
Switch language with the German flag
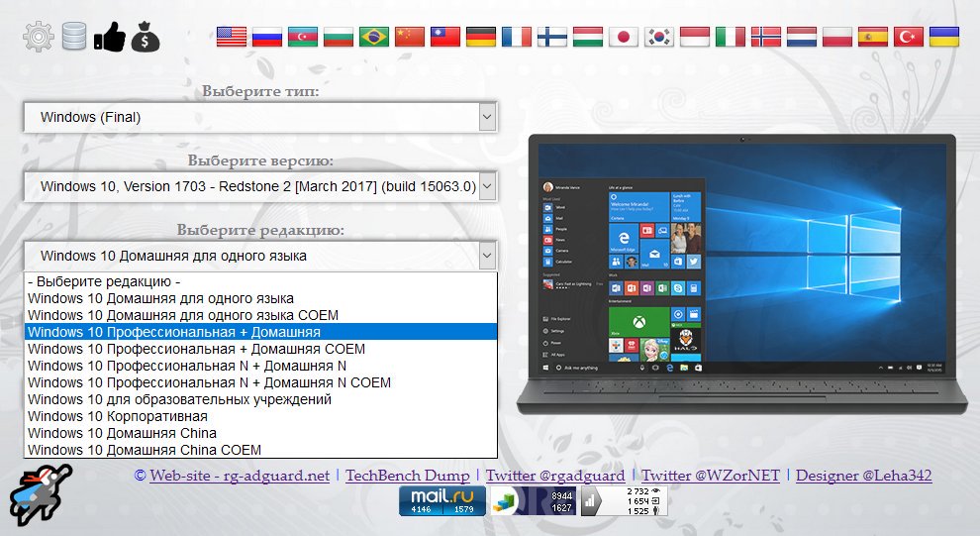(481, 37)
